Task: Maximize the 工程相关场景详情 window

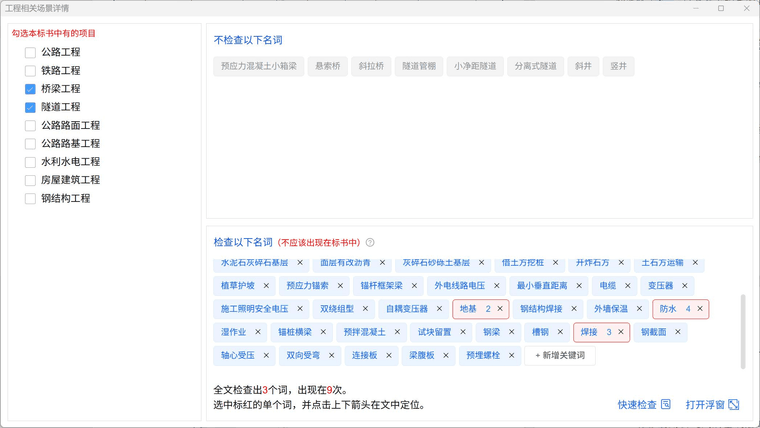Action: tap(721, 8)
